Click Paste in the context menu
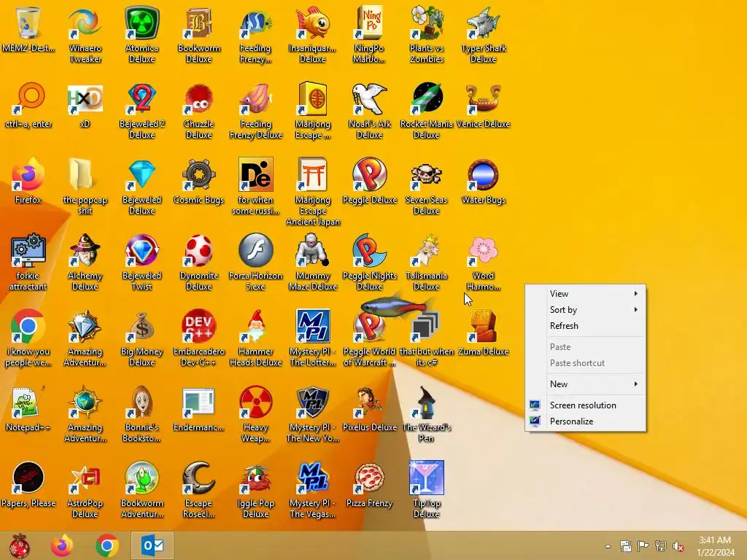Viewport: 747px width, 560px height. (x=586, y=347)
